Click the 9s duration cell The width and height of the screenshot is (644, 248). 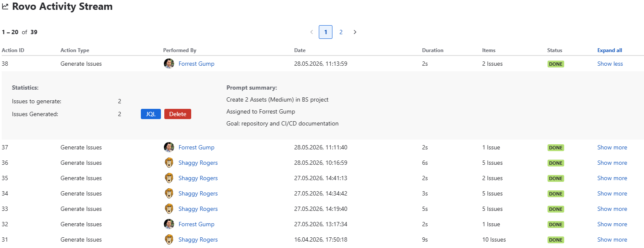(425, 239)
